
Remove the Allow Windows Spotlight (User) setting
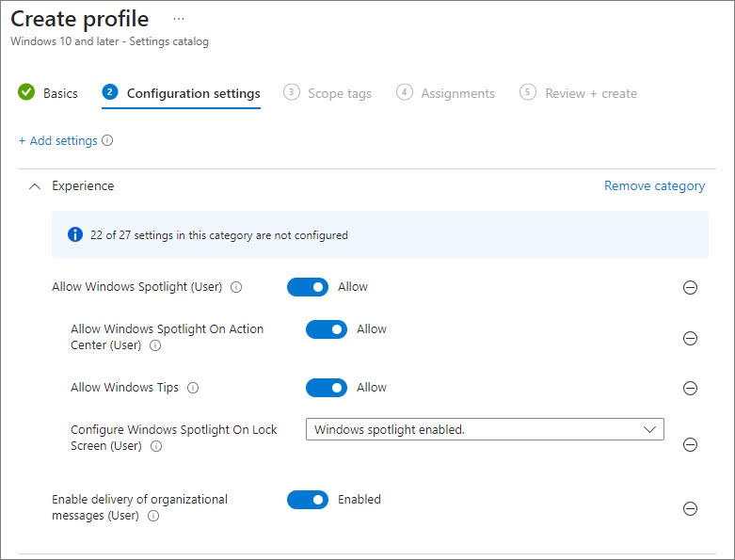pyautogui.click(x=690, y=287)
